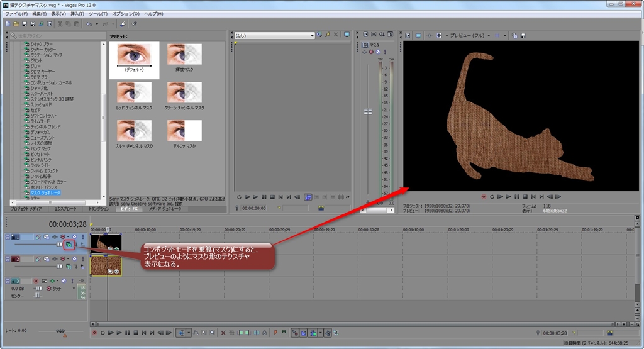Image resolution: width=644 pixels, height=349 pixels.
Task: Mute video track 1
Action: click(x=73, y=236)
